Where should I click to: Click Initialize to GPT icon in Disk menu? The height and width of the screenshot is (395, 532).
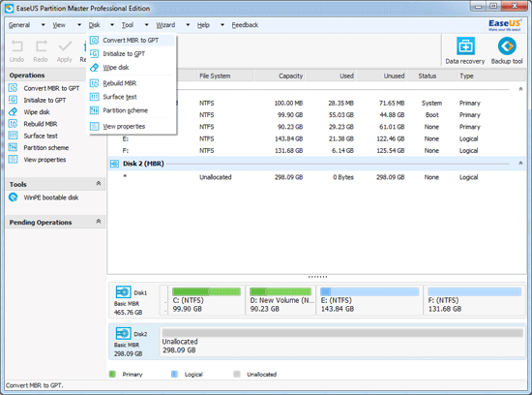click(95, 53)
